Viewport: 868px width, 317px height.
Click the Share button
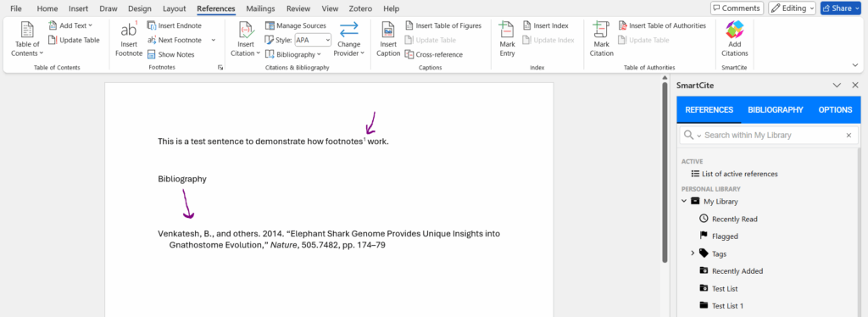tap(840, 8)
